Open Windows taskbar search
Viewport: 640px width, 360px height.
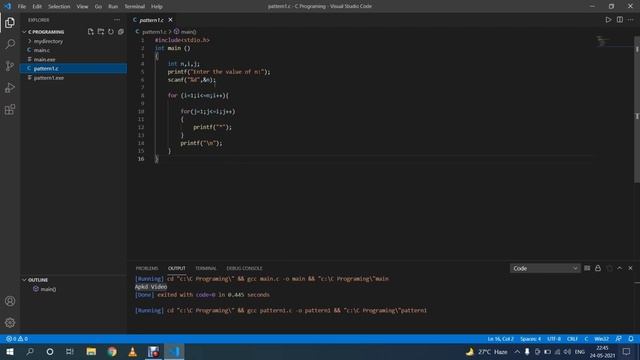click(30, 351)
